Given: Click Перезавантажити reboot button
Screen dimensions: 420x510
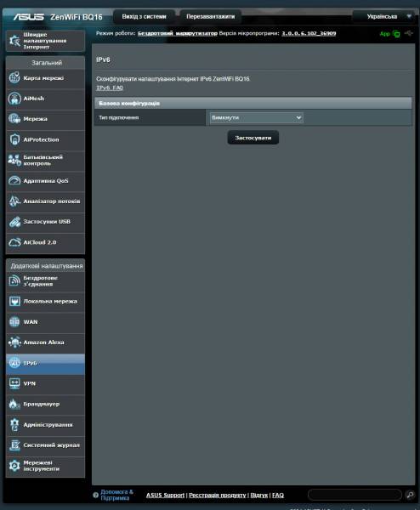Looking at the screenshot, I should pyautogui.click(x=211, y=17).
